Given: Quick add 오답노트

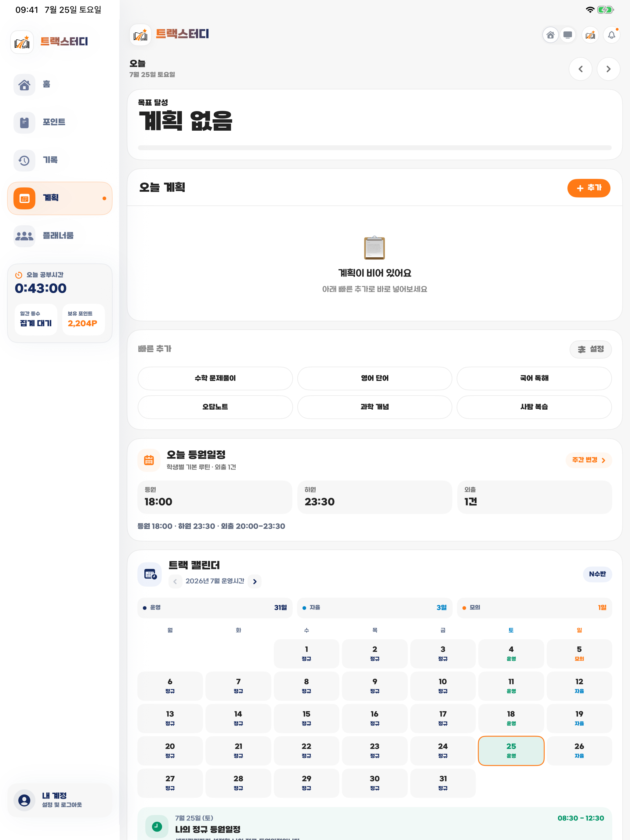Looking at the screenshot, I should tap(215, 407).
